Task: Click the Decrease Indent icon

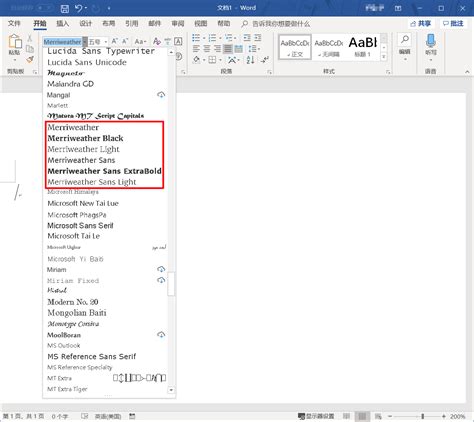Action: [247, 38]
